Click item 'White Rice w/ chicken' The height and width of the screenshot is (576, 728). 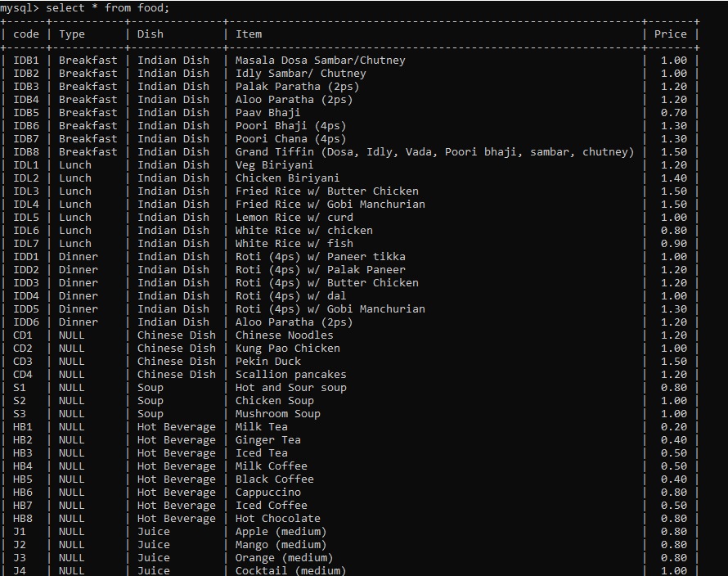(304, 231)
